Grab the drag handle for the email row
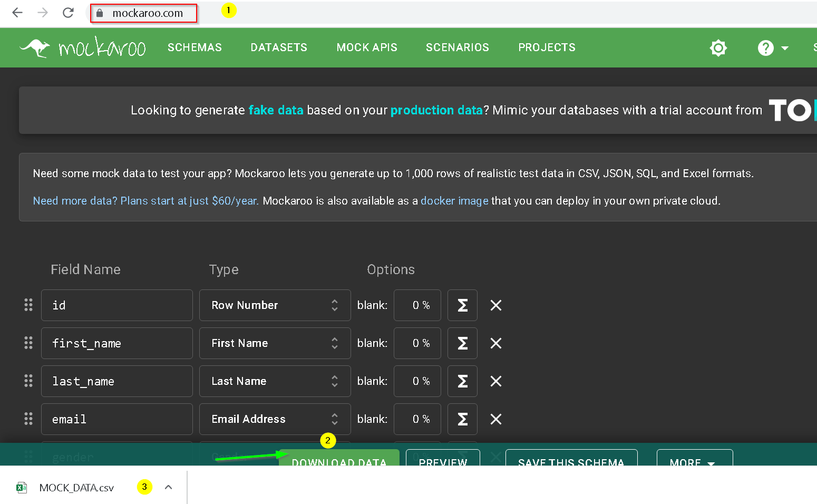 [x=28, y=419]
